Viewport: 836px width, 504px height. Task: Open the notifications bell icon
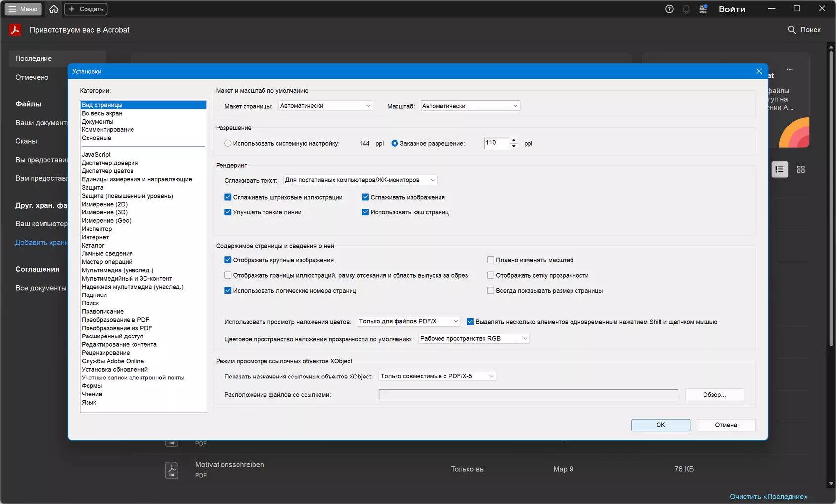click(x=686, y=9)
